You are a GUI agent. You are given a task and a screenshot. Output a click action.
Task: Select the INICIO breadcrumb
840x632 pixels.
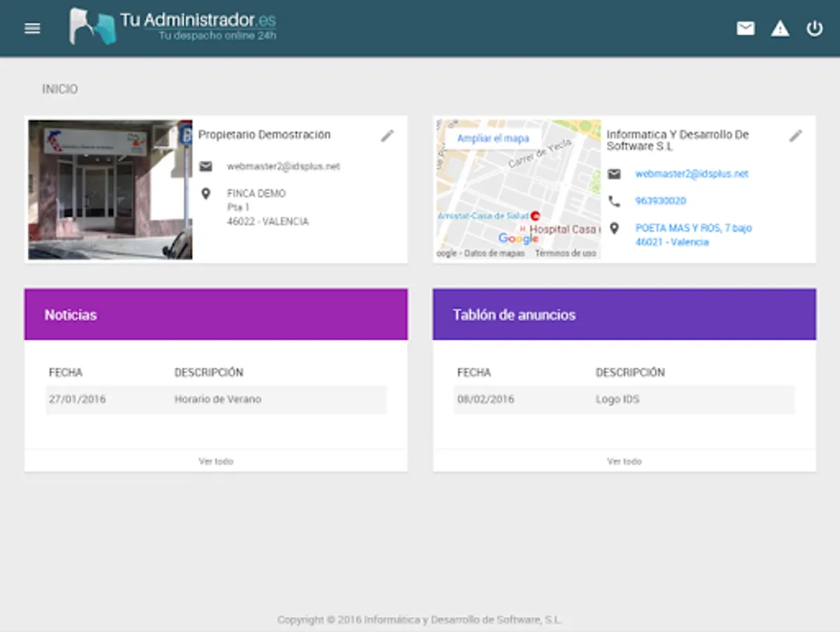(x=60, y=89)
